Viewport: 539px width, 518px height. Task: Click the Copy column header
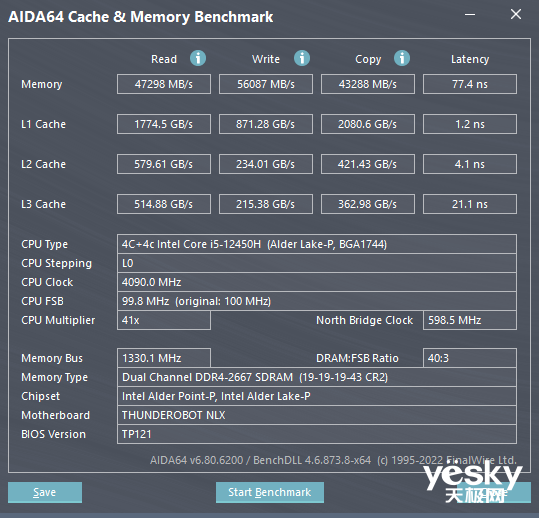(x=368, y=59)
